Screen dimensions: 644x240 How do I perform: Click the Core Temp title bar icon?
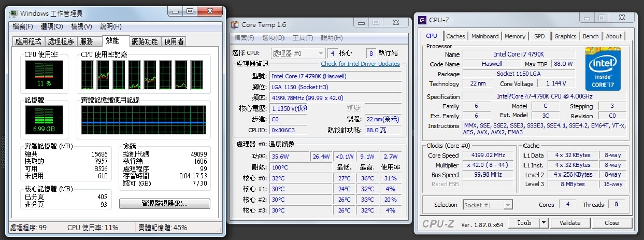(235, 24)
